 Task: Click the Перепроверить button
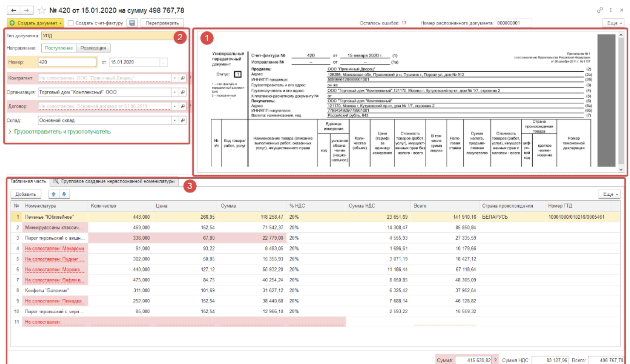[162, 23]
